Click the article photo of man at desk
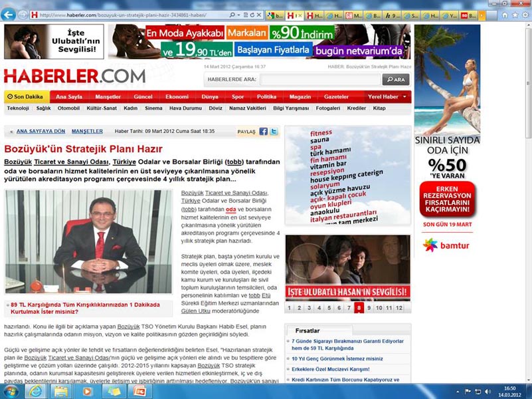 [x=88, y=241]
